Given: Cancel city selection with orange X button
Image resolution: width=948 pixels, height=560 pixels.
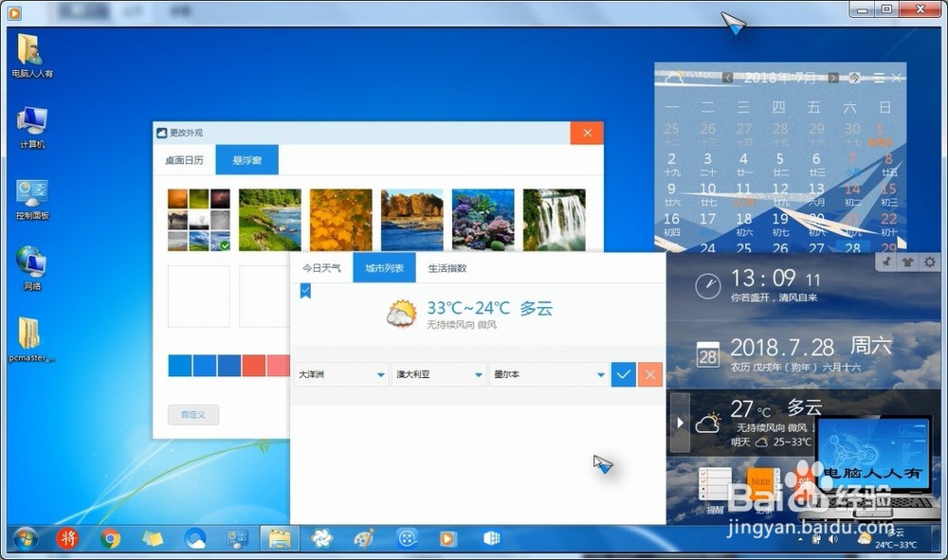Looking at the screenshot, I should (x=650, y=374).
